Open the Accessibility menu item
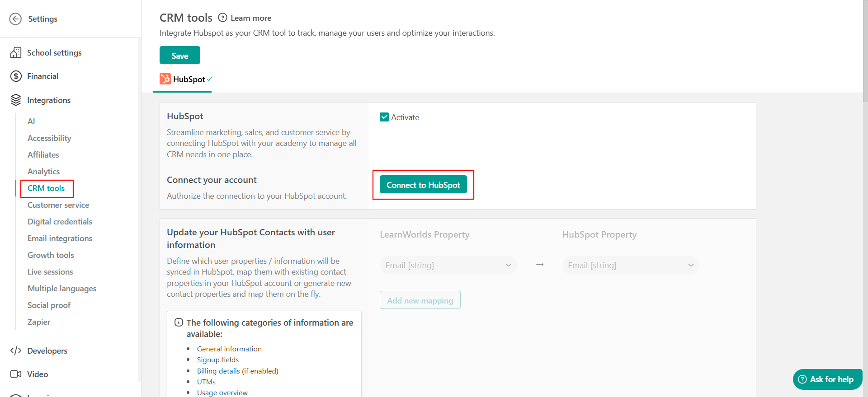 (49, 138)
